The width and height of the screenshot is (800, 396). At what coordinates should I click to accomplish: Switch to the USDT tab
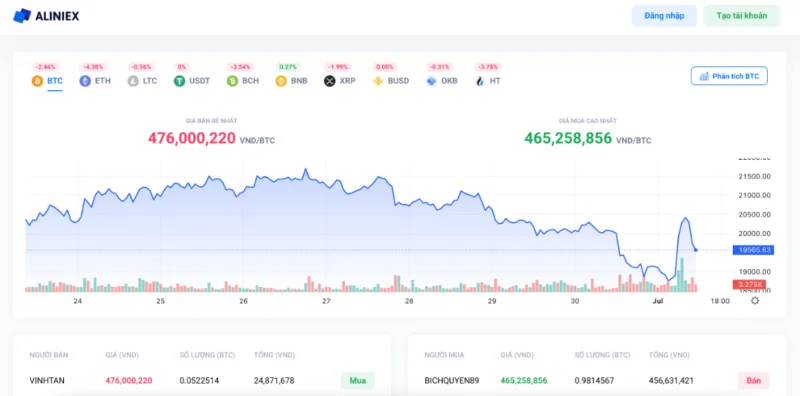coord(199,81)
